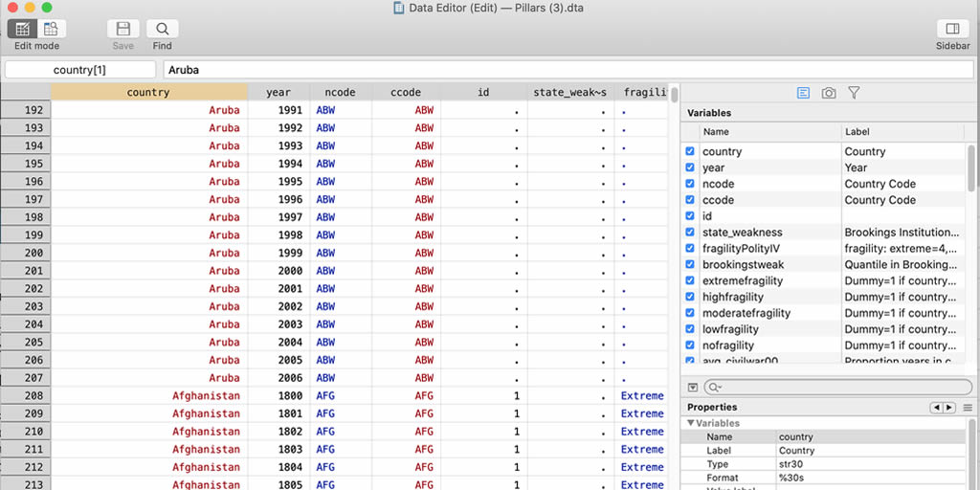The height and width of the screenshot is (490, 980).
Task: Uncheck the year variable checkbox
Action: coord(690,167)
